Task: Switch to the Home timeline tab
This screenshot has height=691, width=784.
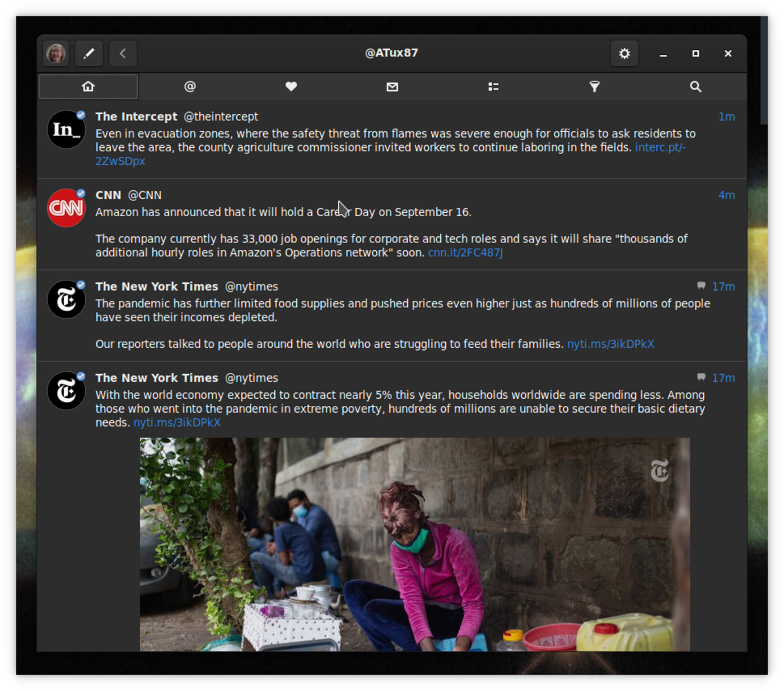Action: click(x=88, y=87)
